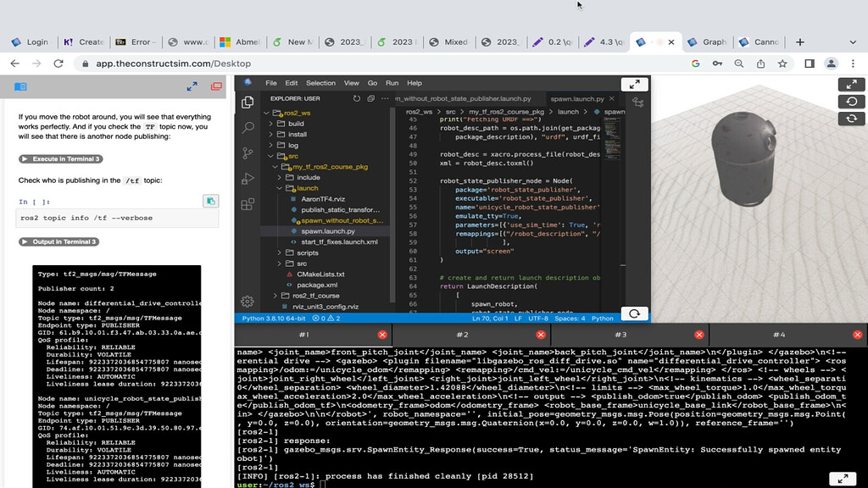Click the IDE settings gear icon

pos(248,301)
